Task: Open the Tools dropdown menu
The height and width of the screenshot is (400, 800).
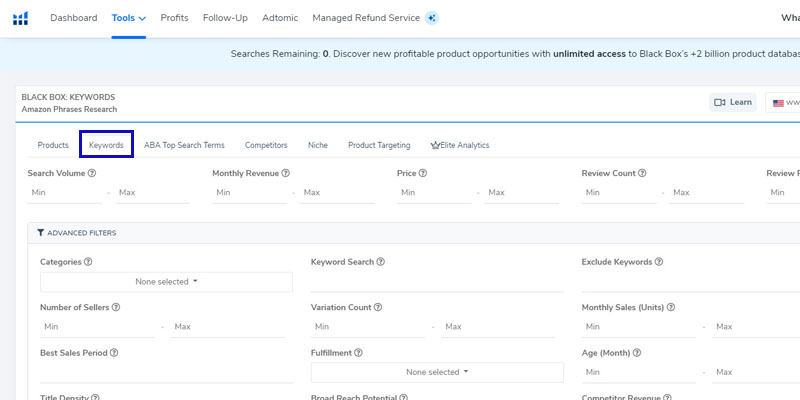Action: coord(129,18)
